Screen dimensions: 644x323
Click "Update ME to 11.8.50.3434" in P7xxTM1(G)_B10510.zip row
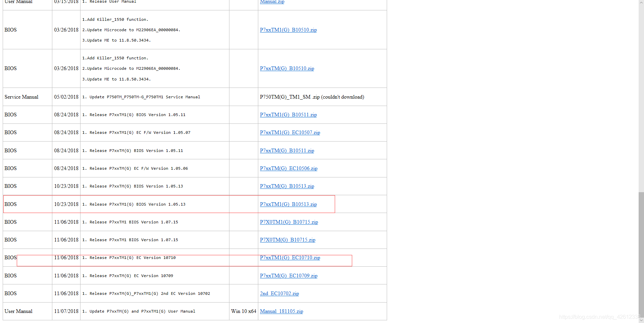click(116, 40)
